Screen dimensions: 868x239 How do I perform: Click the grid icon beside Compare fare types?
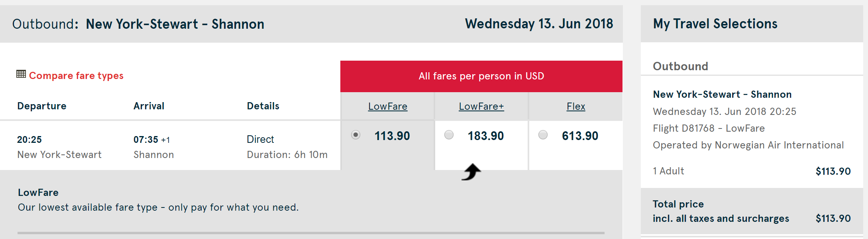pyautogui.click(x=21, y=74)
